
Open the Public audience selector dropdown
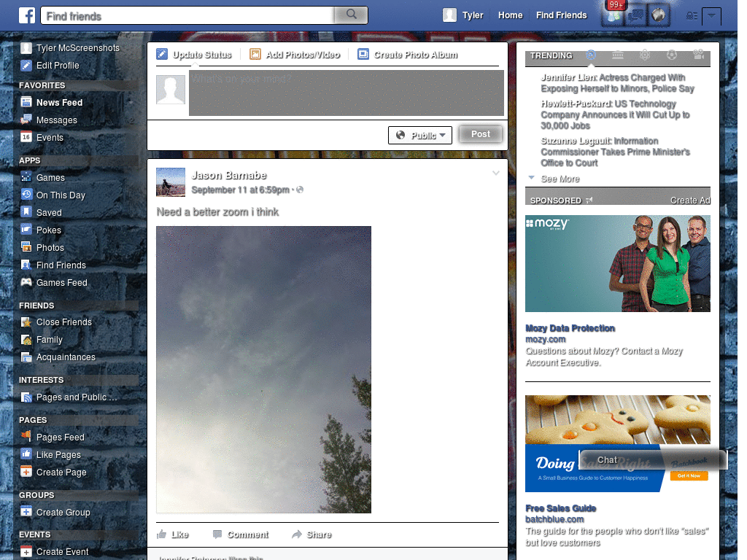tap(420, 135)
